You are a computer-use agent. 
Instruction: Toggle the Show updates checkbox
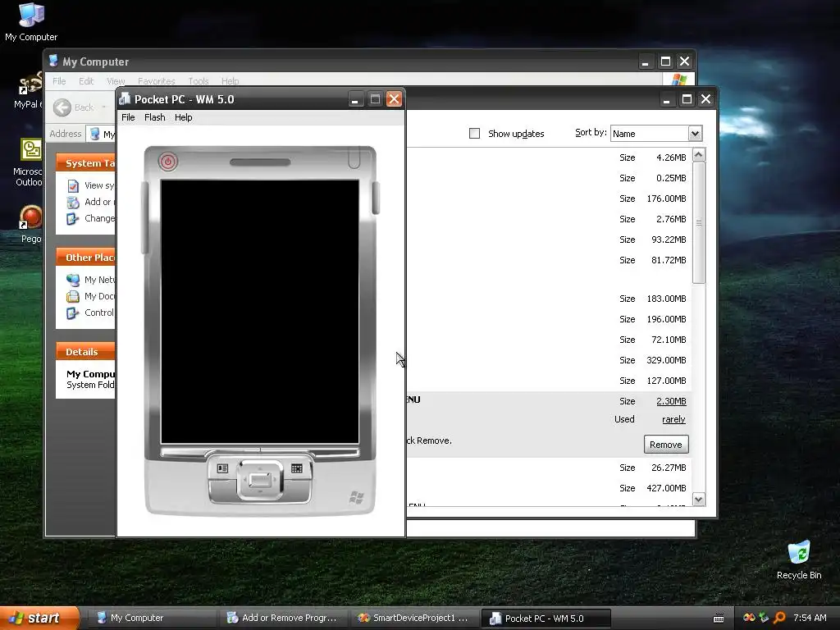coord(475,134)
